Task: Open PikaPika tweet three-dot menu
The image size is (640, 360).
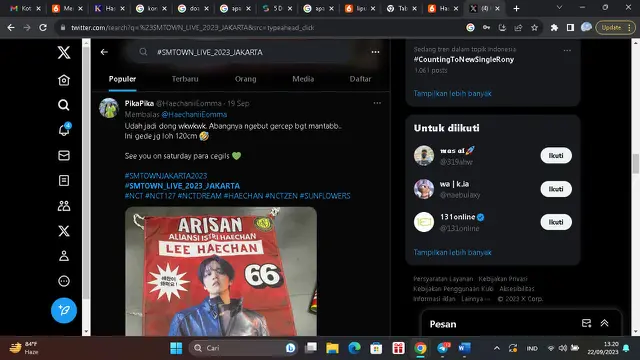Action: coord(377,103)
